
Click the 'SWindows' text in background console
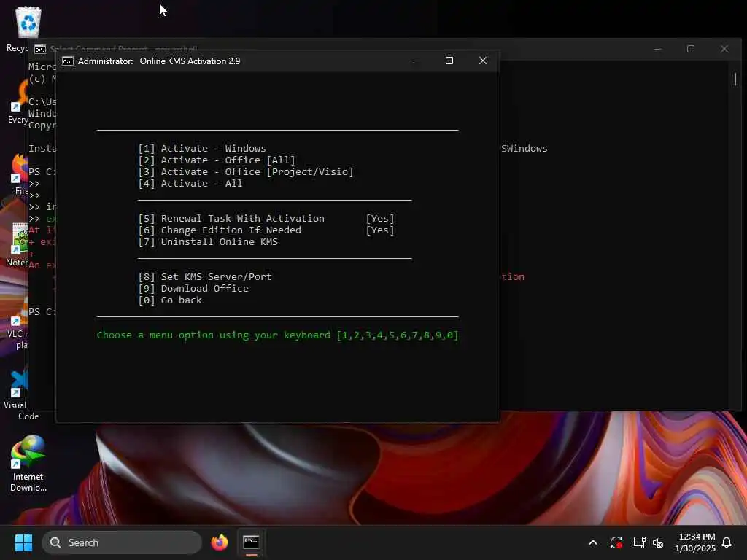[524, 149]
